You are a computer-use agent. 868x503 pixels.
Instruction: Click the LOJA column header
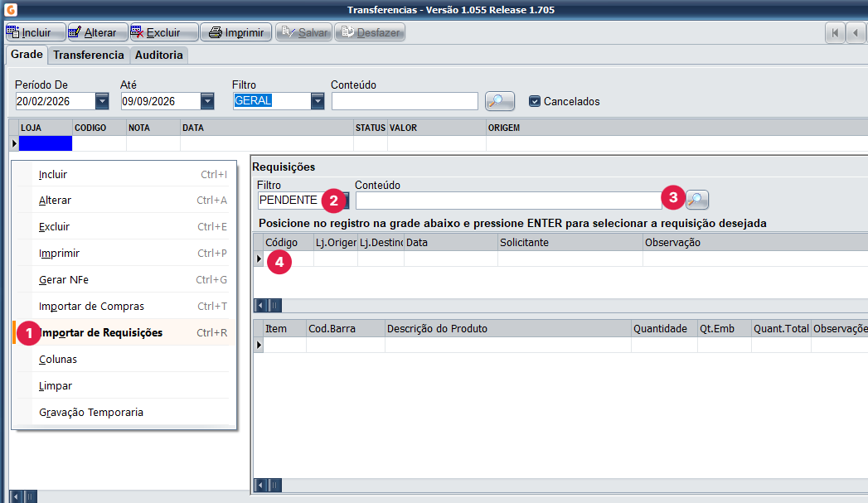(x=46, y=128)
